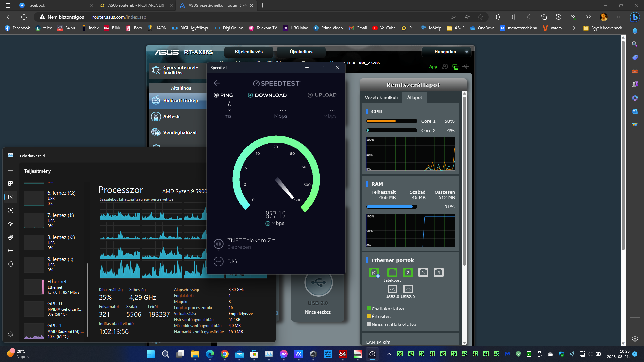Open AiMesh menu item
Viewport: 644px width, 362px height.
coord(177,116)
